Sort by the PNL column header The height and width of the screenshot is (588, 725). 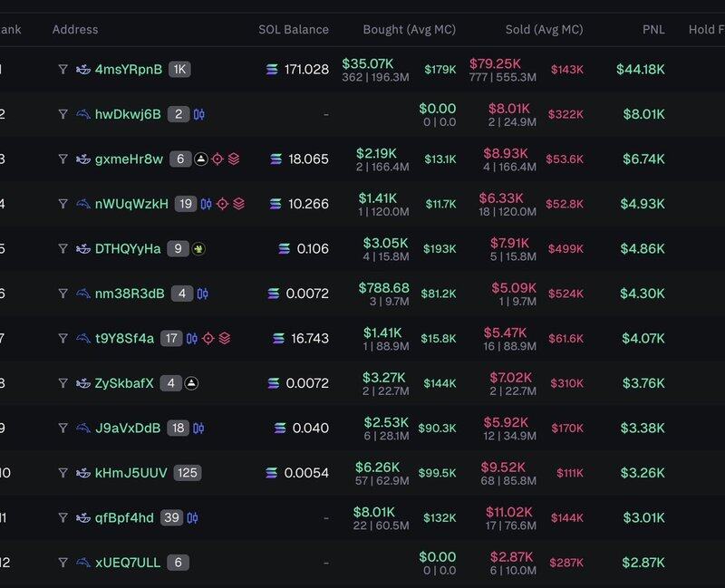coord(652,30)
